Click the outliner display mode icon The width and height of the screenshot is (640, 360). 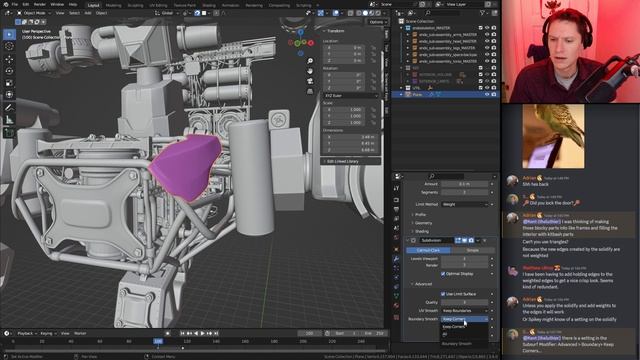[411, 13]
